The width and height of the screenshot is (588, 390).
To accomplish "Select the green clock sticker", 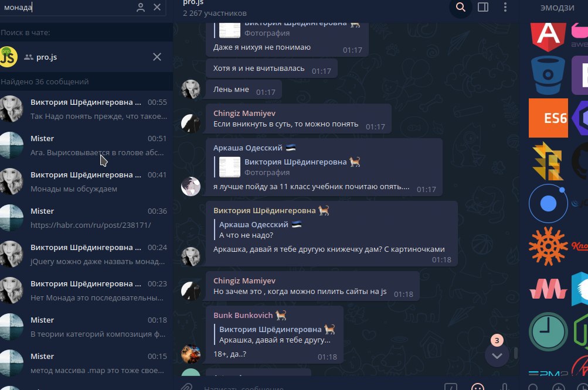I will pyautogui.click(x=548, y=331).
